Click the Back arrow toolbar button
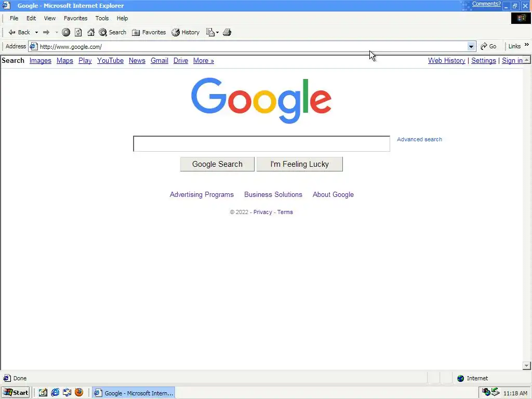 click(19, 32)
